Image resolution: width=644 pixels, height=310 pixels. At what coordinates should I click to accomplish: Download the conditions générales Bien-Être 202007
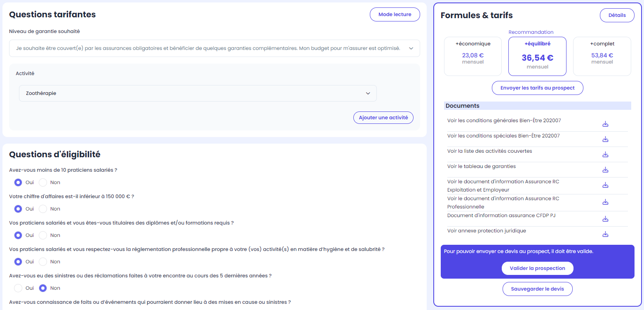(x=605, y=124)
